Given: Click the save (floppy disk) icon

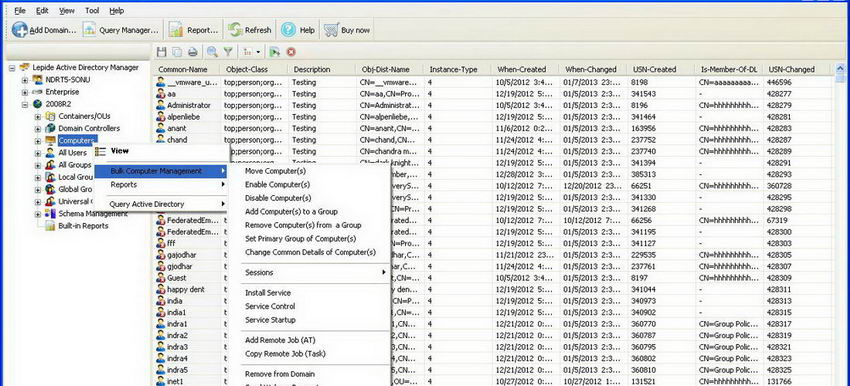Looking at the screenshot, I should click(x=162, y=52).
